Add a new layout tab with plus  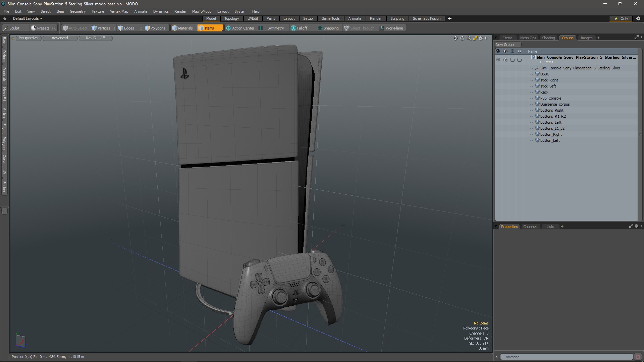[449, 18]
